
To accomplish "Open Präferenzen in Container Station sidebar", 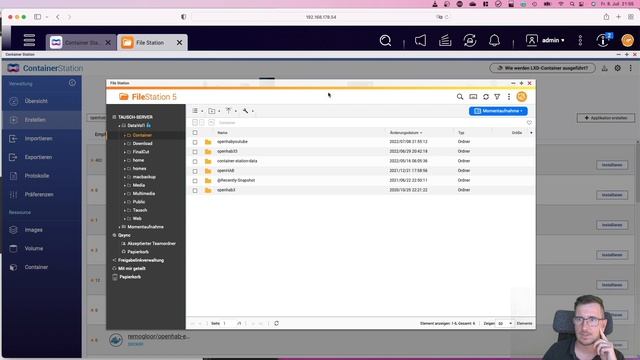I will click(x=39, y=195).
